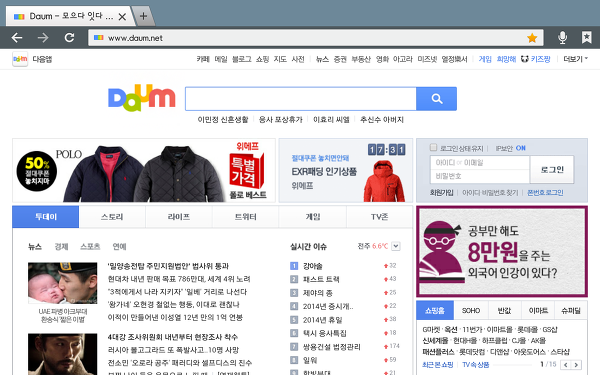Open the weather location dropdown arrow
Image resolution: width=600 pixels, height=375 pixels.
pyautogui.click(x=396, y=246)
